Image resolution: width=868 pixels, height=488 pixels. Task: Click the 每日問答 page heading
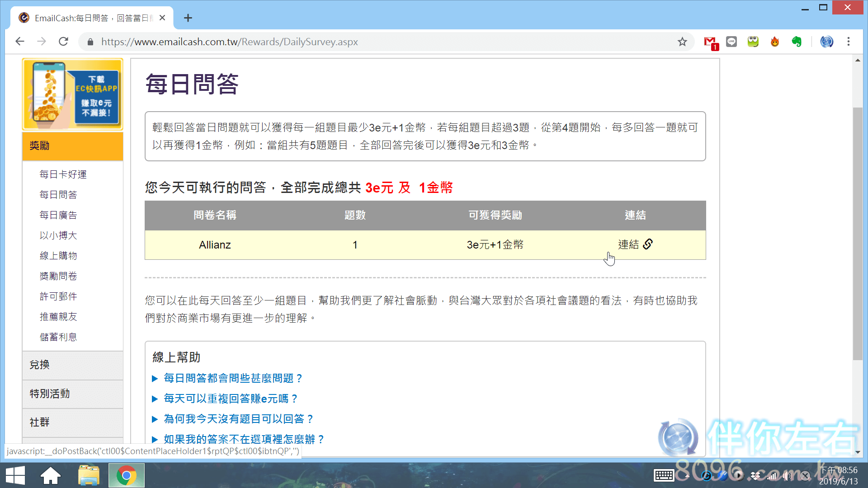(192, 84)
